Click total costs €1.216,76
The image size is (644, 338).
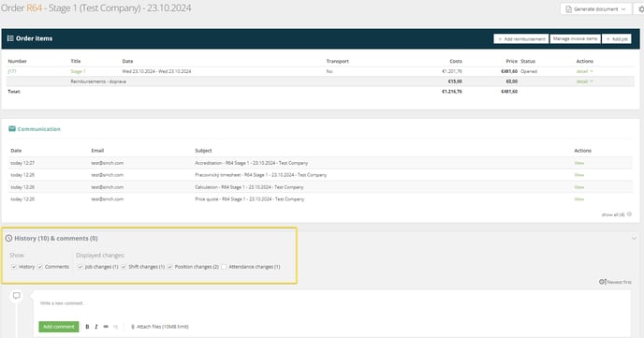452,92
